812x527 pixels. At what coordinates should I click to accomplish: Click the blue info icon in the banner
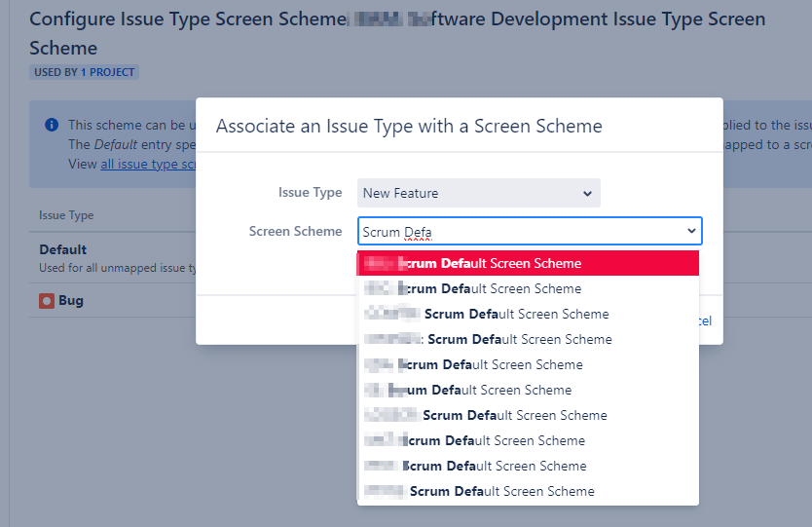click(x=51, y=125)
